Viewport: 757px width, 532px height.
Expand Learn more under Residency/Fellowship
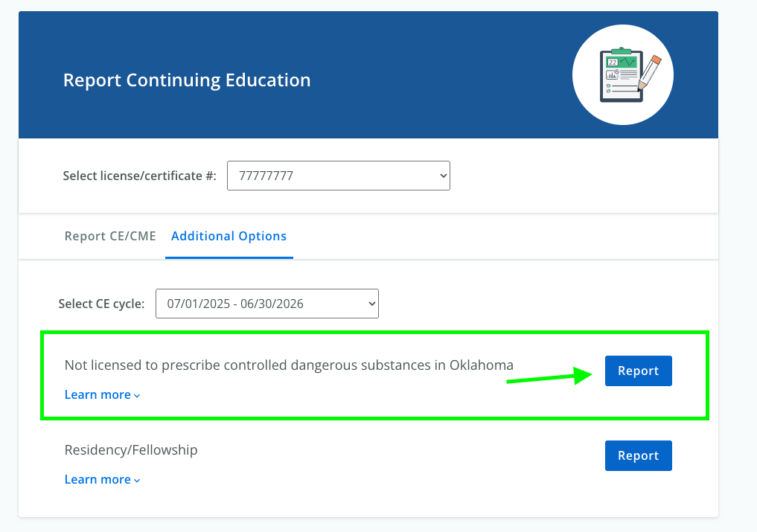tap(98, 480)
